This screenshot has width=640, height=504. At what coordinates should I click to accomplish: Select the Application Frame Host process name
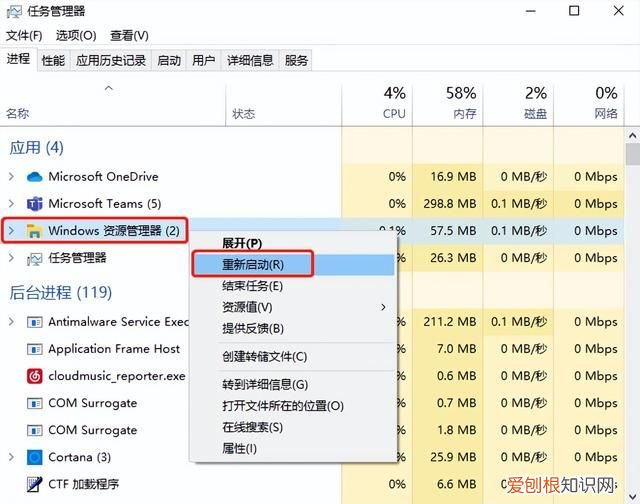point(114,349)
